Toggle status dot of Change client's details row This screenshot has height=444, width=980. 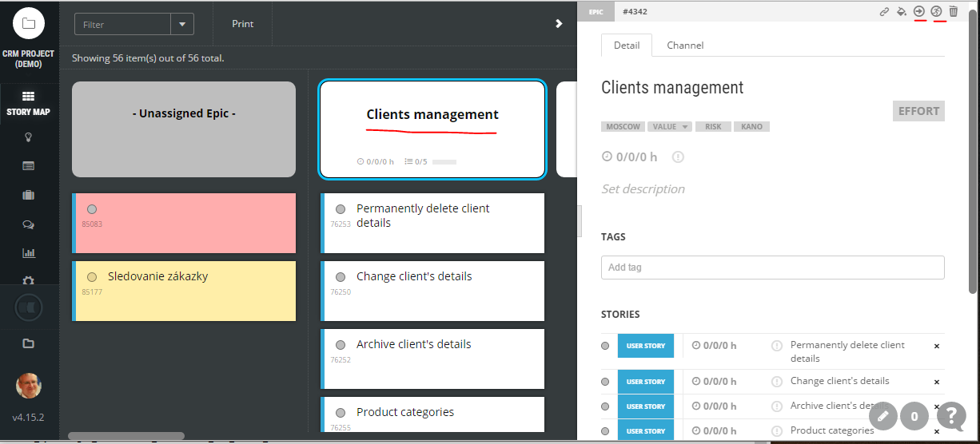pos(605,382)
